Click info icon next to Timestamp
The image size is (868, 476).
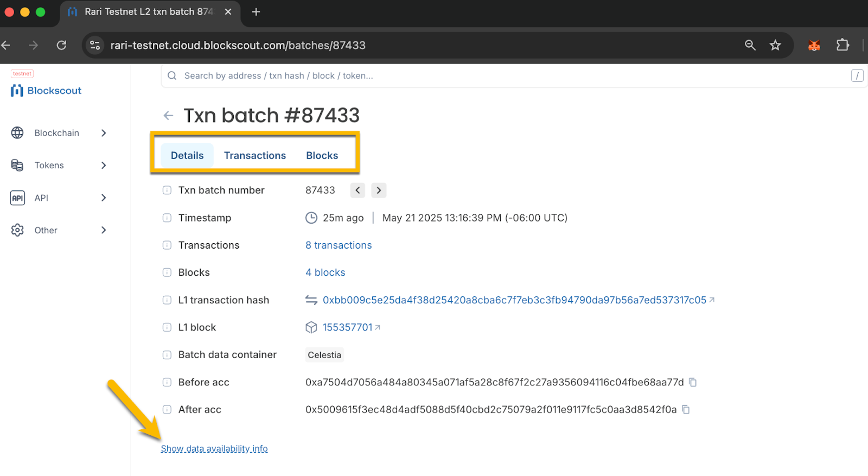point(167,218)
